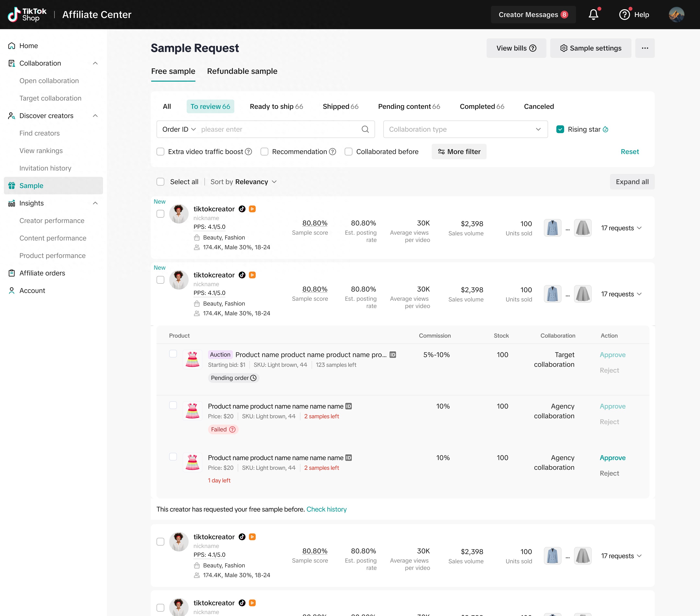Click the Sample settings button
Image resolution: width=700 pixels, height=616 pixels.
[590, 48]
